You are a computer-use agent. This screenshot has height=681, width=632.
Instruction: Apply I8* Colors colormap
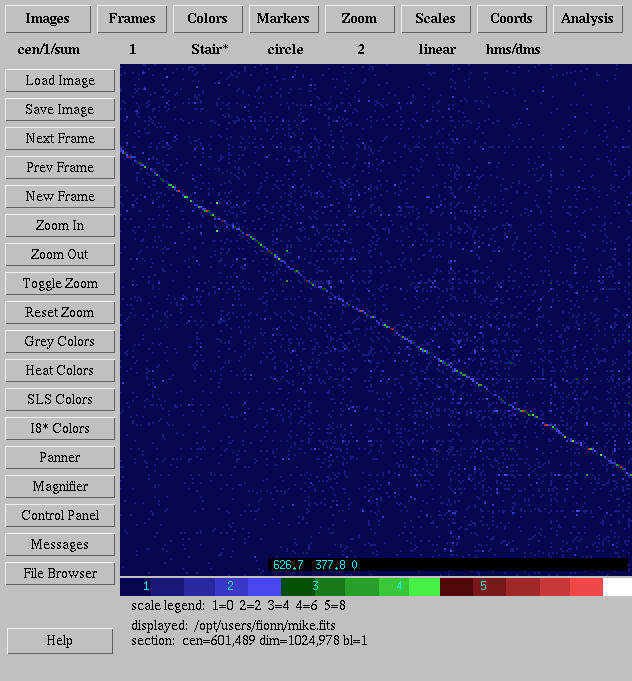point(60,428)
